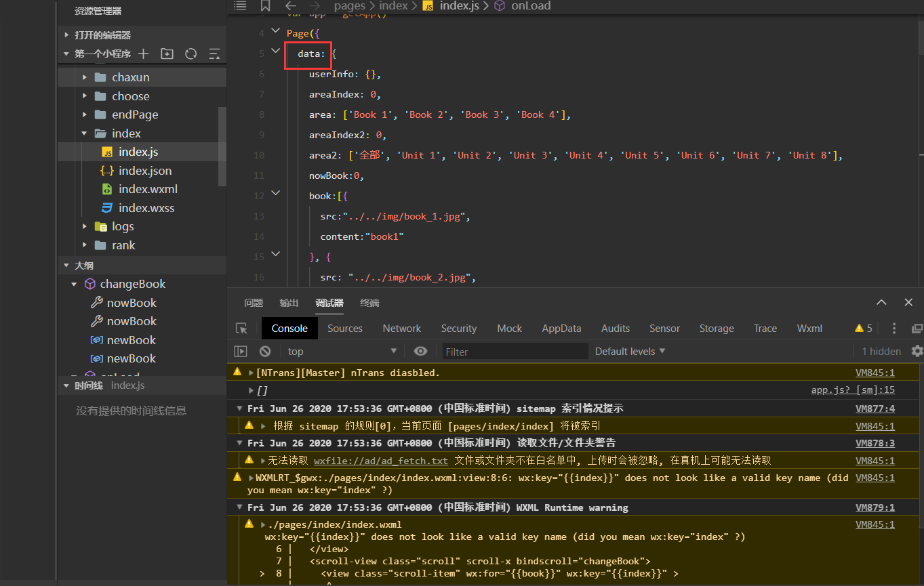This screenshot has width=924, height=586.
Task: Click the app.js? [sm]:15 source link
Action: coord(853,390)
